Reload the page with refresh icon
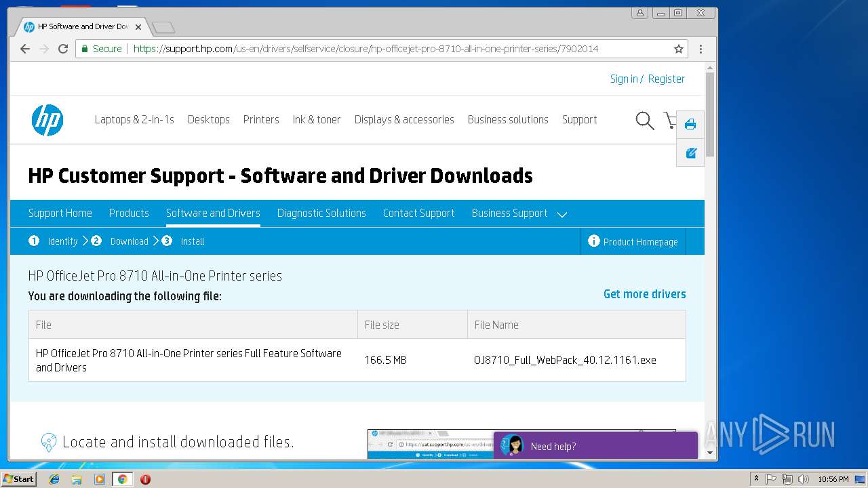 tap(63, 49)
